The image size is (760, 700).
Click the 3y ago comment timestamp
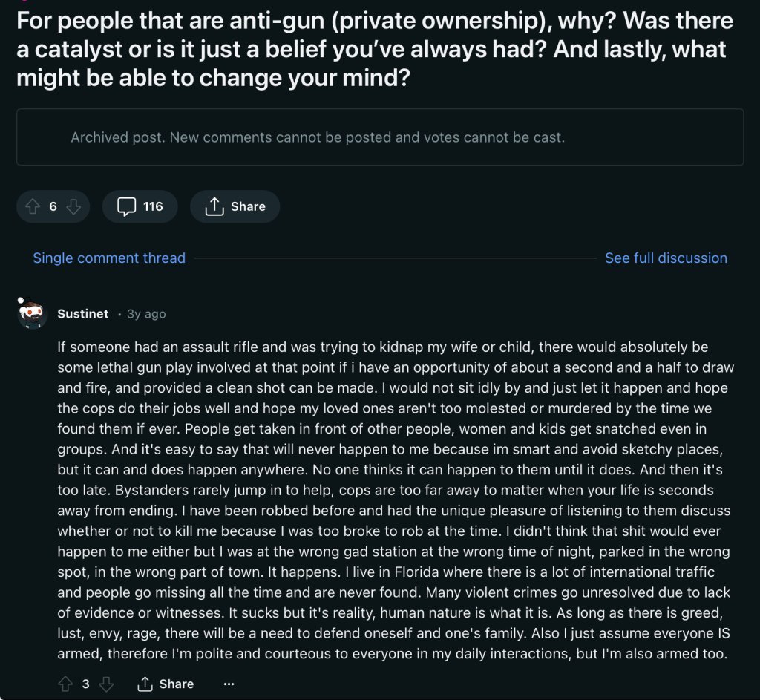point(146,314)
